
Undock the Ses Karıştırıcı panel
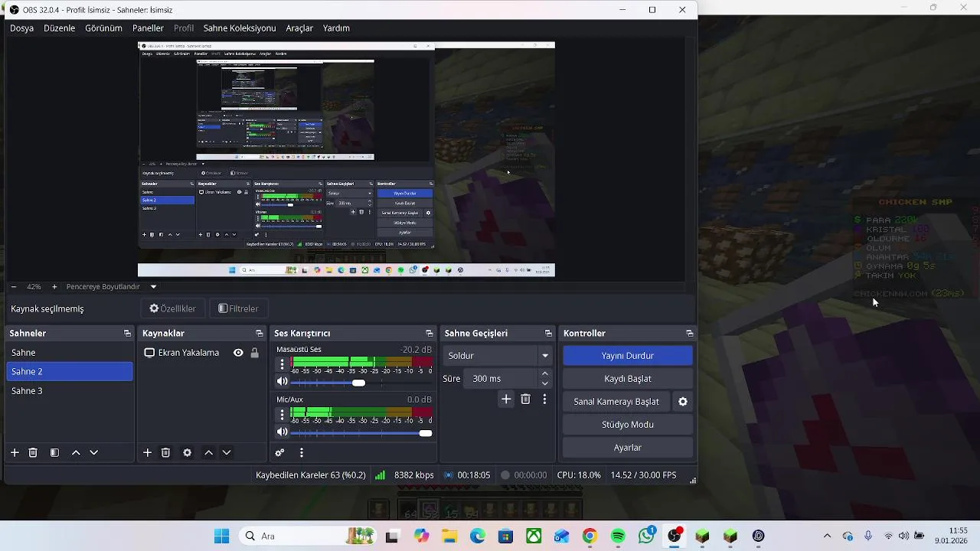point(430,334)
